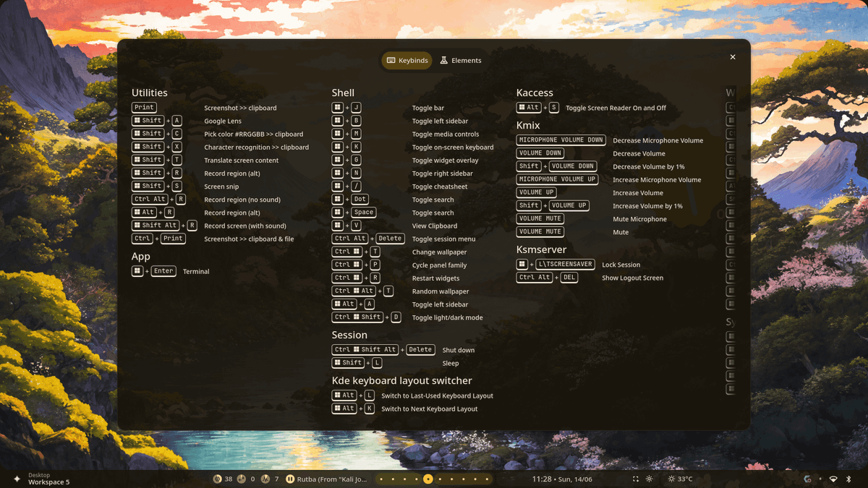Click 'Toggle cheatsheet' text

440,187
